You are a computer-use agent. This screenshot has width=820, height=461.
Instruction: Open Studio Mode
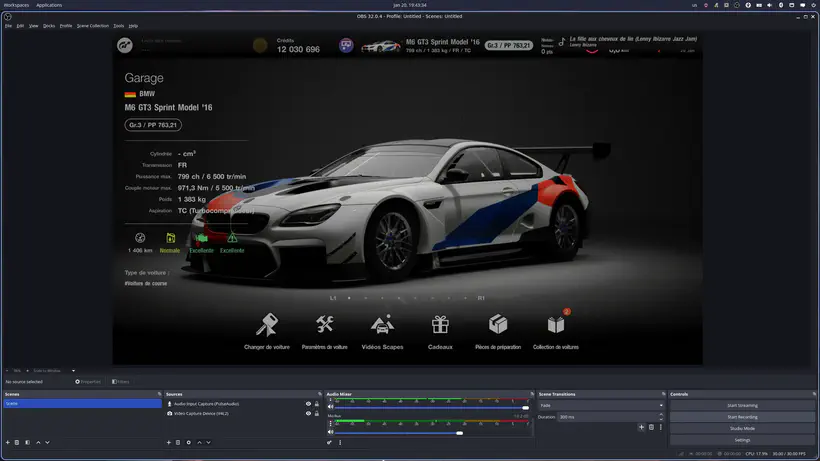pyautogui.click(x=742, y=428)
